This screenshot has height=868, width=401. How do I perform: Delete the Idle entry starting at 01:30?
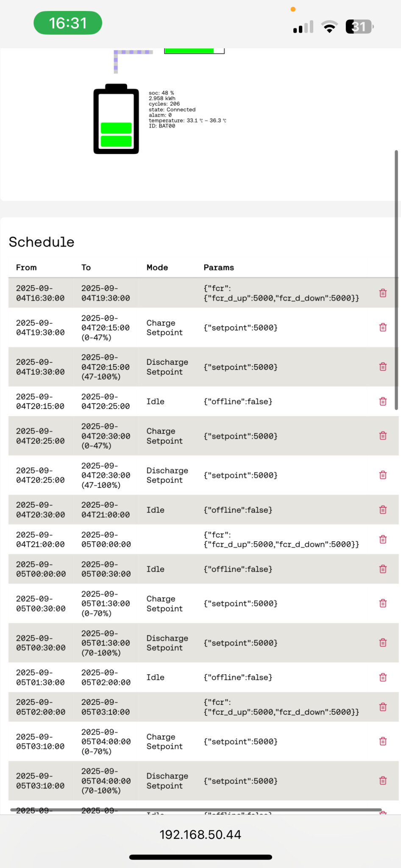pyautogui.click(x=383, y=677)
